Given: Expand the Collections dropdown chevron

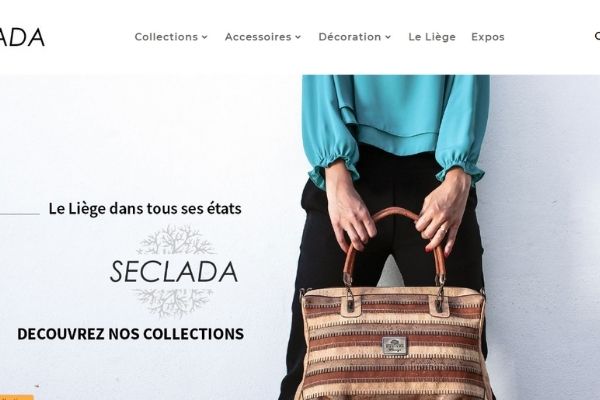Looking at the screenshot, I should click(205, 37).
